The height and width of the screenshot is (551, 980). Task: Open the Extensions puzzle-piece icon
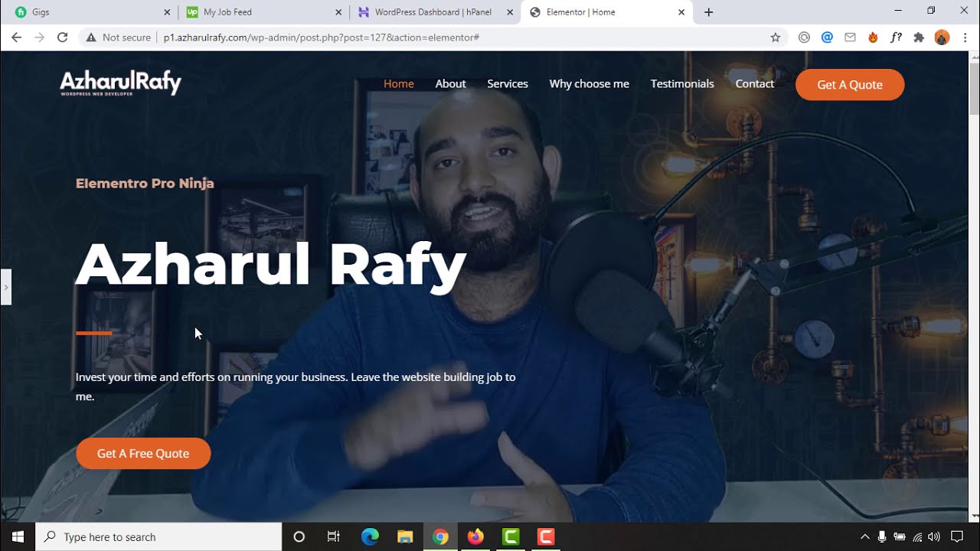point(919,37)
